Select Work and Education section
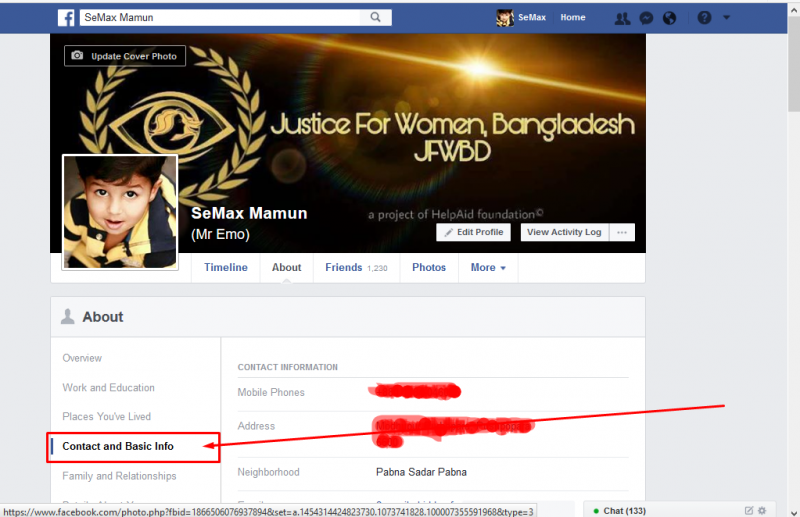 [x=108, y=388]
